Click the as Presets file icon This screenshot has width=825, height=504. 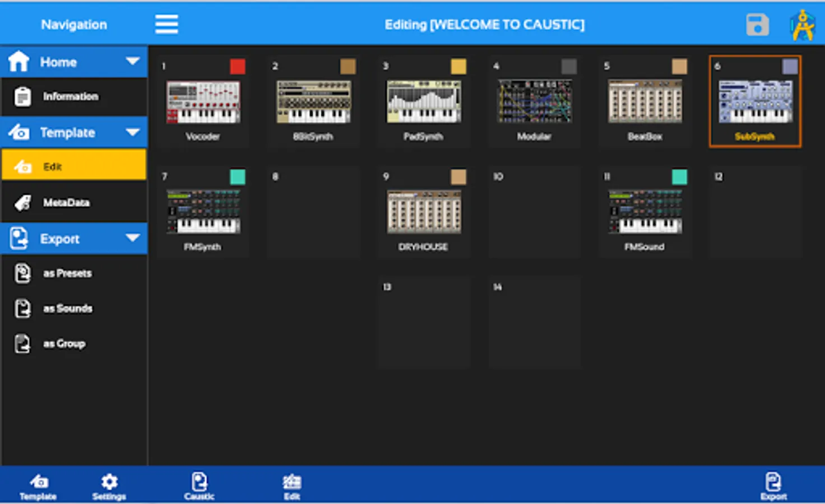[22, 273]
